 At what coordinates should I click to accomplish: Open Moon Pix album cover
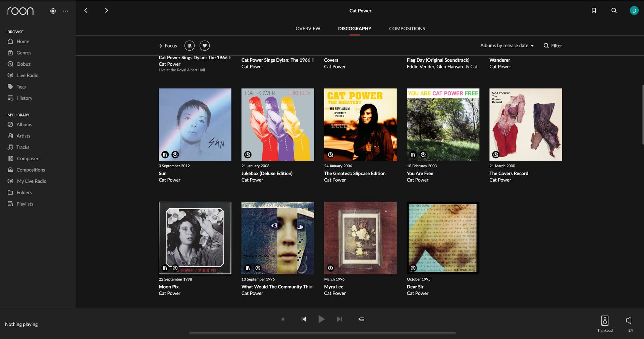click(x=195, y=238)
